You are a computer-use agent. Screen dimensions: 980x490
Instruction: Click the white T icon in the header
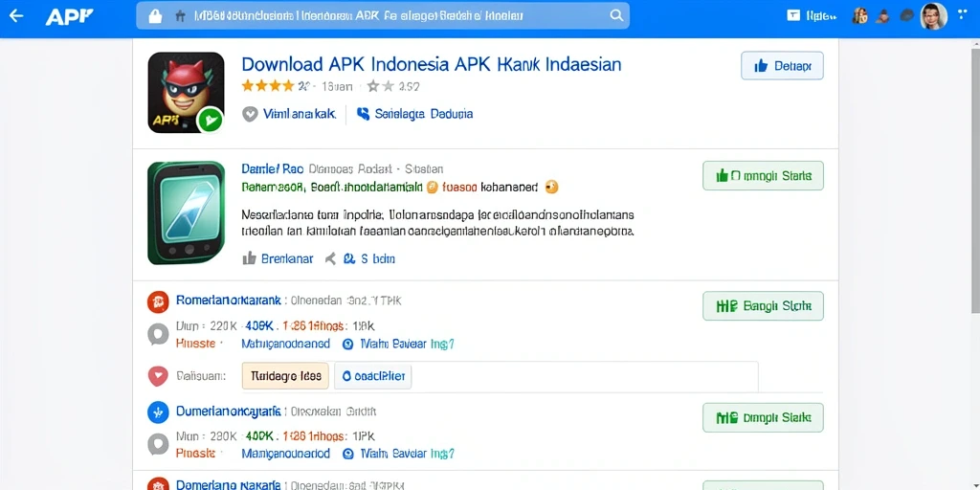[x=793, y=16]
